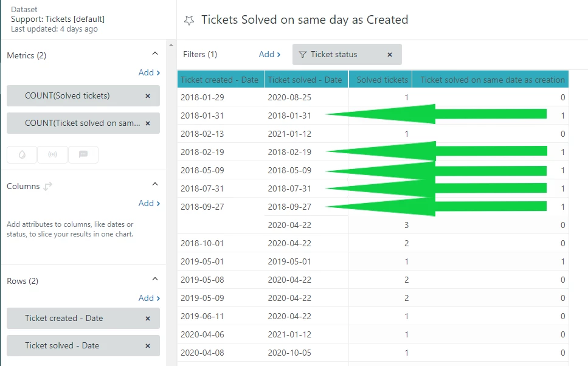This screenshot has height=366, width=588.
Task: Click the Support: Tickets [default] dataset name
Action: [x=58, y=19]
